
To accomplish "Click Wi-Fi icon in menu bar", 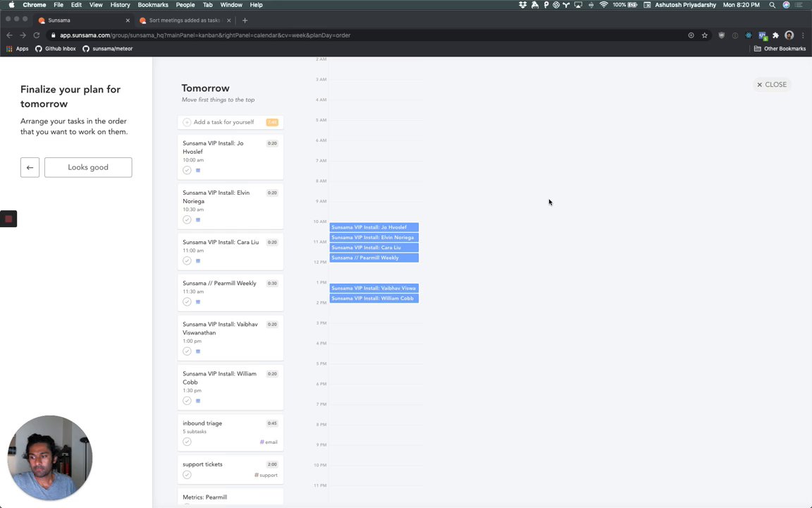I will click(x=603, y=5).
